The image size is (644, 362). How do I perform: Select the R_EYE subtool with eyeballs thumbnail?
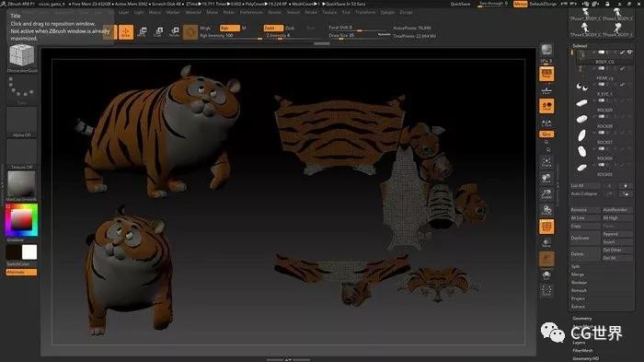[x=582, y=87]
